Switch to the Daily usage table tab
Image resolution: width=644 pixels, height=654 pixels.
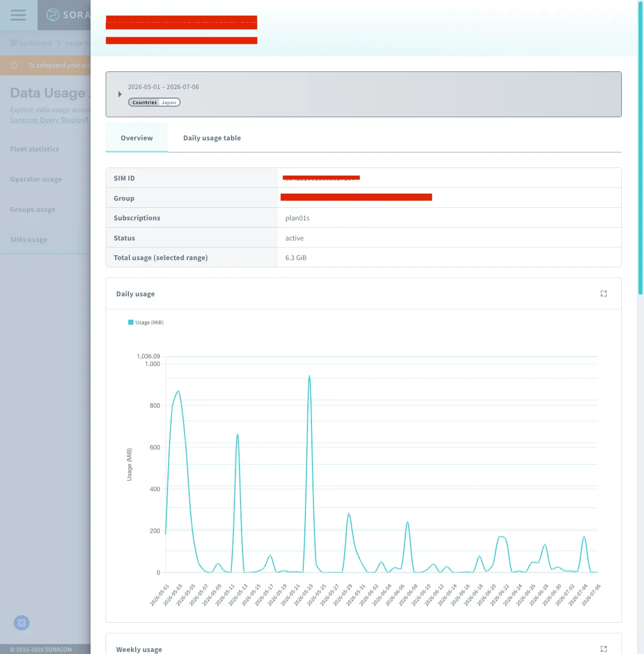click(212, 138)
